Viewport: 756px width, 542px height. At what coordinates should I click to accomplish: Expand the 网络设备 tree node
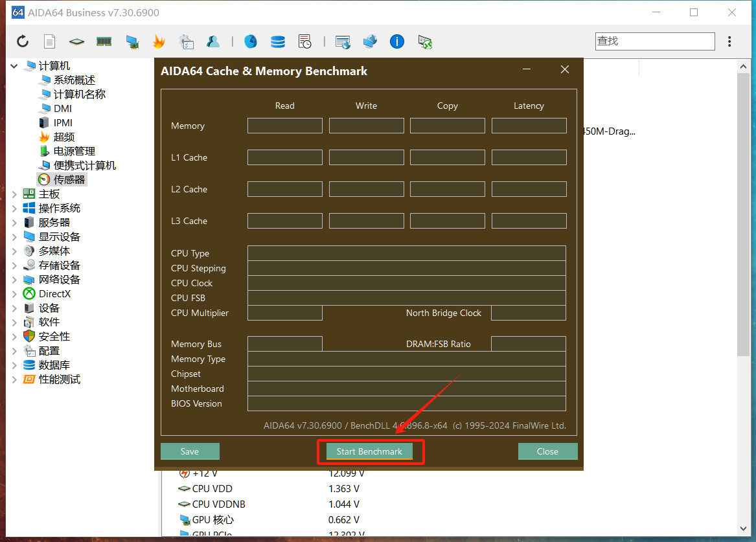point(14,280)
